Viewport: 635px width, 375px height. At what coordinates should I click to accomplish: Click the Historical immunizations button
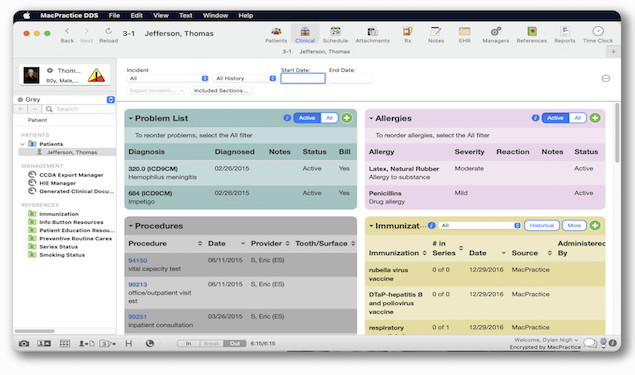(541, 225)
